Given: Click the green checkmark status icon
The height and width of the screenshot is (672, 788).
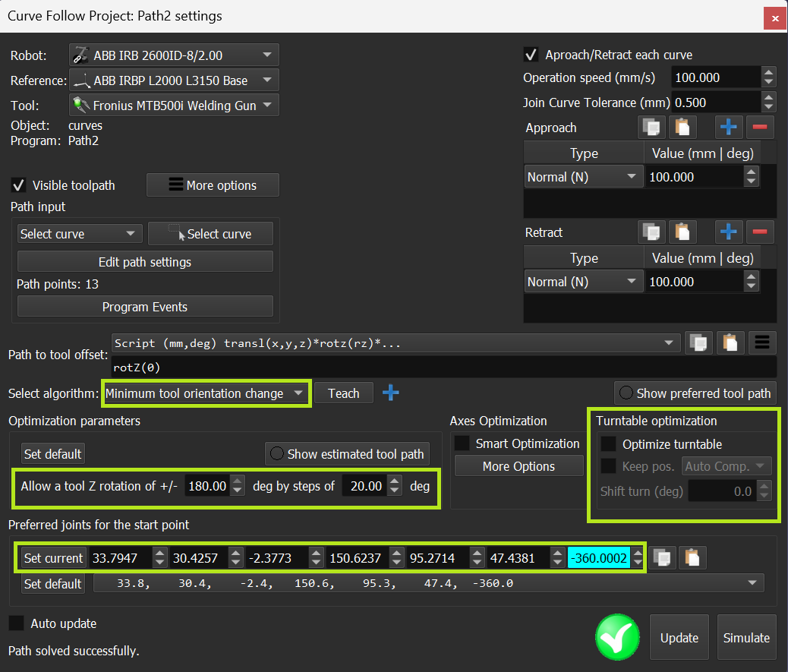Looking at the screenshot, I should pyautogui.click(x=616, y=637).
